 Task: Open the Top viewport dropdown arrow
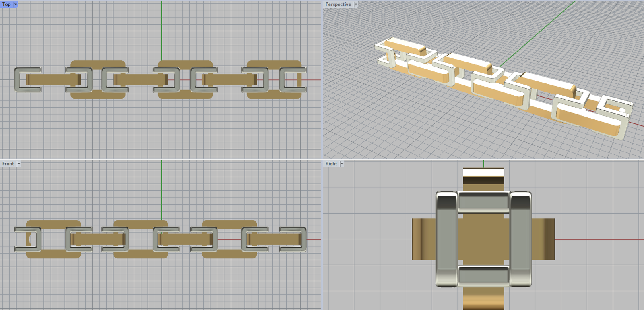16,4
